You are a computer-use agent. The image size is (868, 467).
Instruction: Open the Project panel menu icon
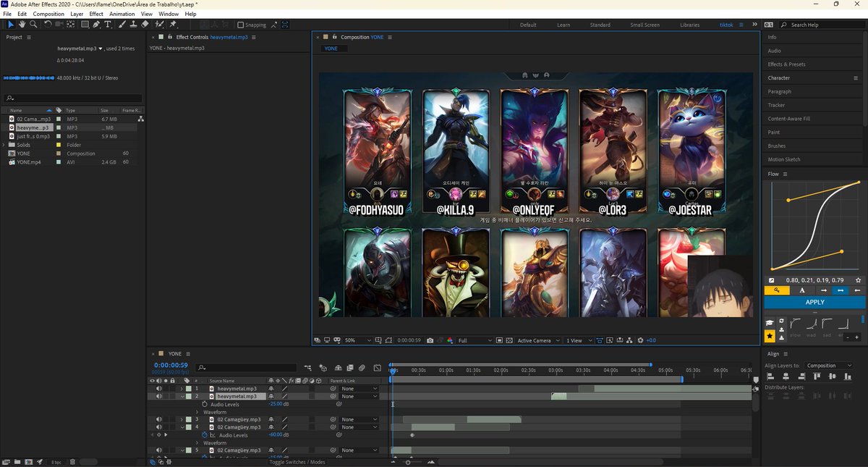(x=28, y=37)
